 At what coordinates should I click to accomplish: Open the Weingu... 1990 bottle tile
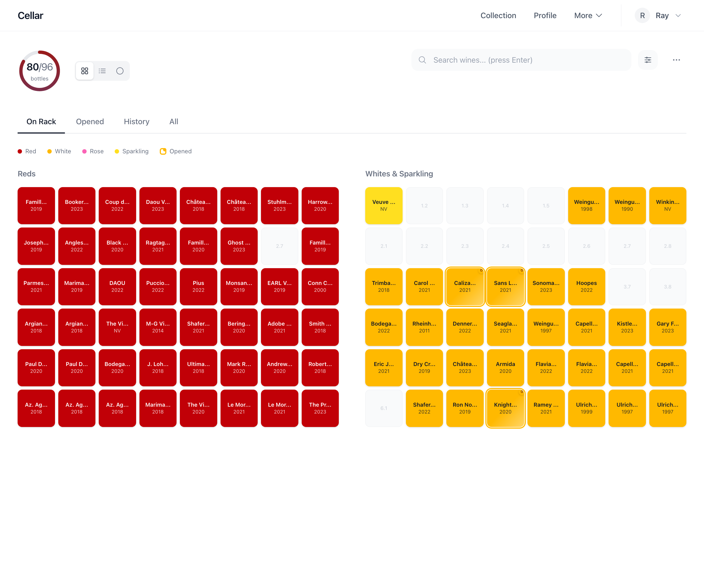[x=627, y=206]
